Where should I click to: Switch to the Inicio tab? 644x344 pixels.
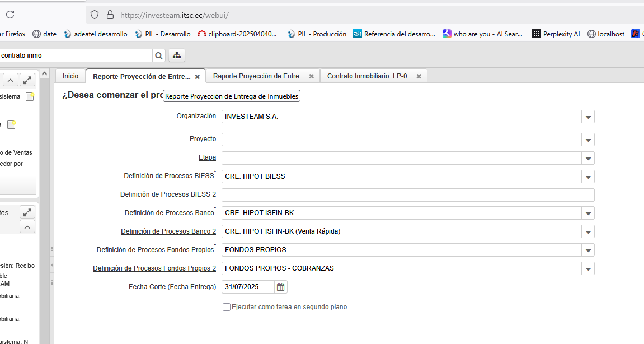click(70, 76)
